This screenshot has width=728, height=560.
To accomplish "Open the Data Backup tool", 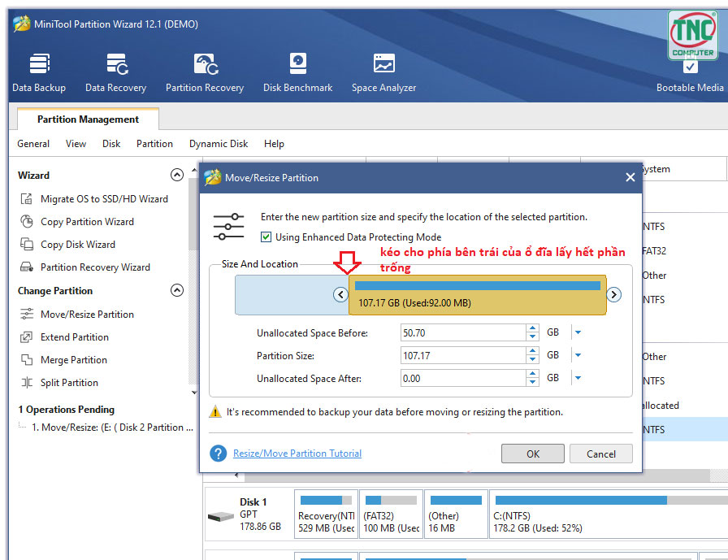I will click(x=39, y=73).
